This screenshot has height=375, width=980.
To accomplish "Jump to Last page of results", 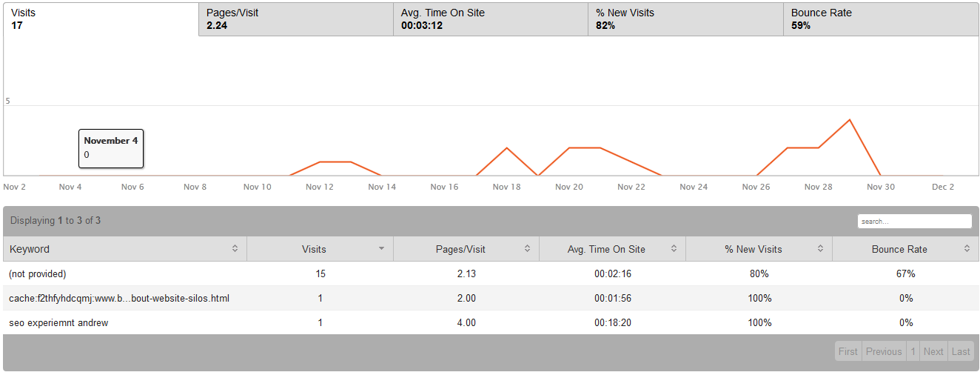I will [x=961, y=352].
